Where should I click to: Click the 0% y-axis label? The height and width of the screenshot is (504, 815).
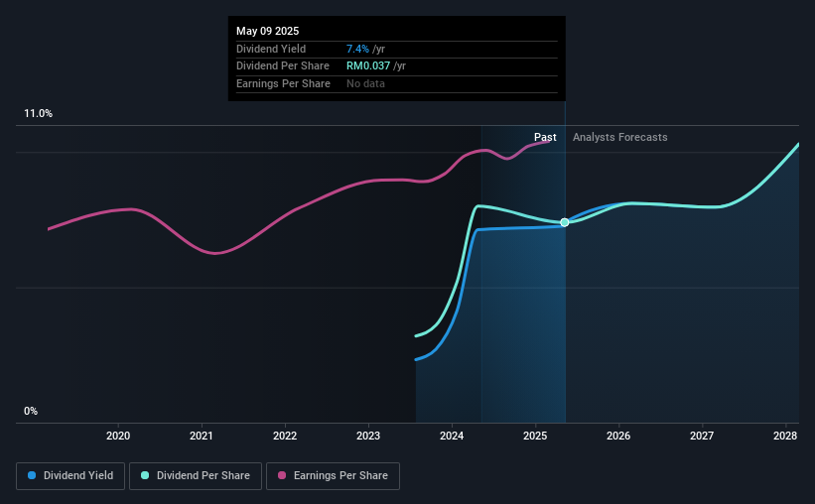(31, 411)
